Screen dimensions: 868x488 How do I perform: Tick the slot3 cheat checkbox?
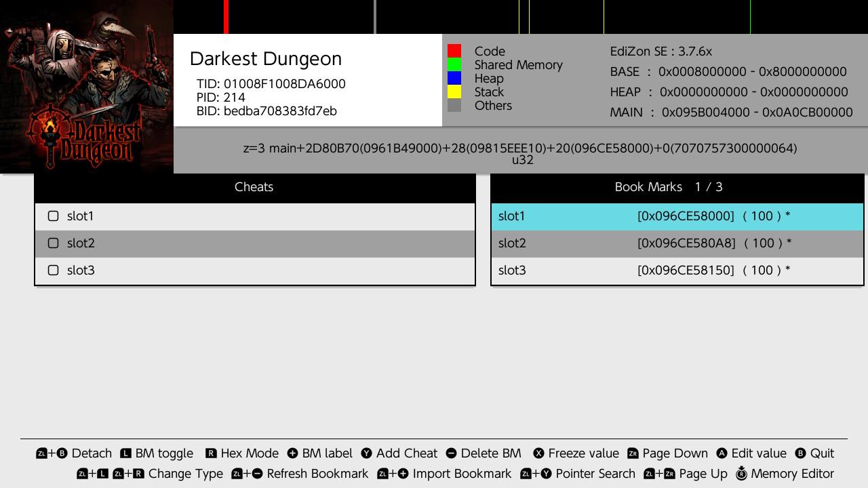pos(54,270)
